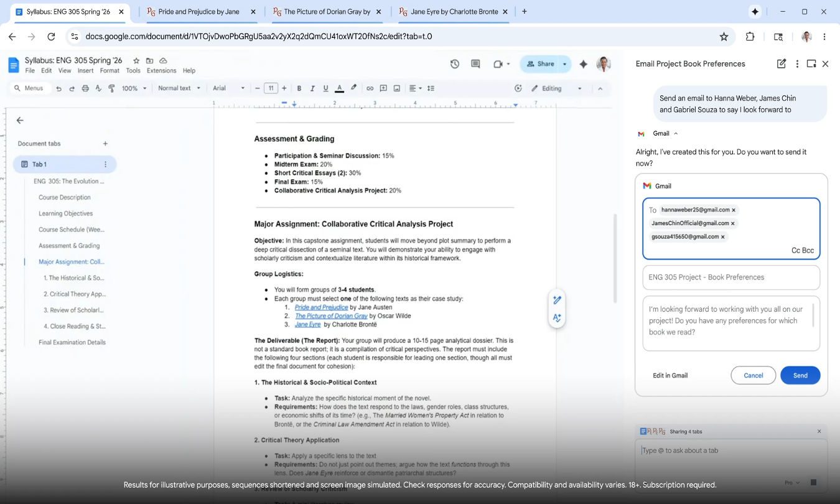840x504 pixels.
Task: Click the Send button for the email
Action: (800, 375)
